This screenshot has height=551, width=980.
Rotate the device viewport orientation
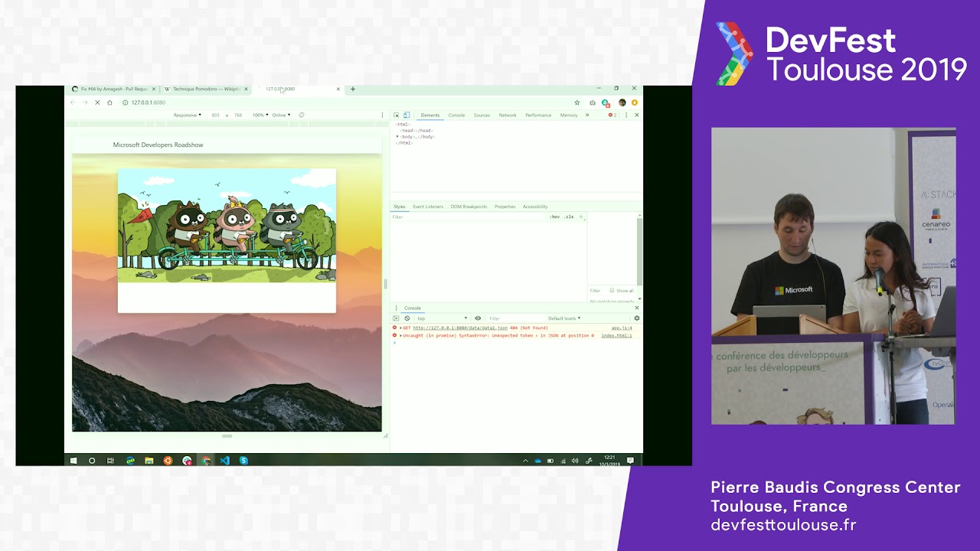coord(302,115)
